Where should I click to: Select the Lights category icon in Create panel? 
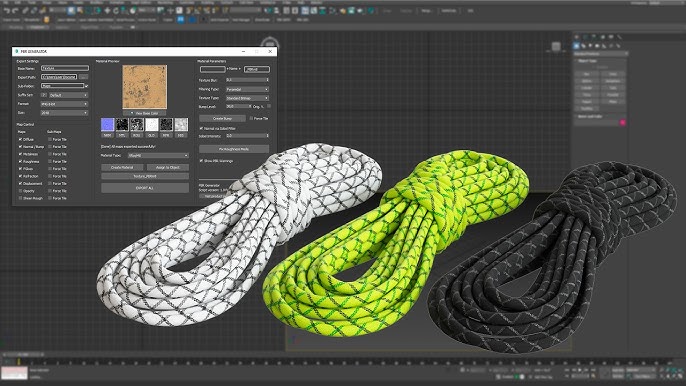591,46
